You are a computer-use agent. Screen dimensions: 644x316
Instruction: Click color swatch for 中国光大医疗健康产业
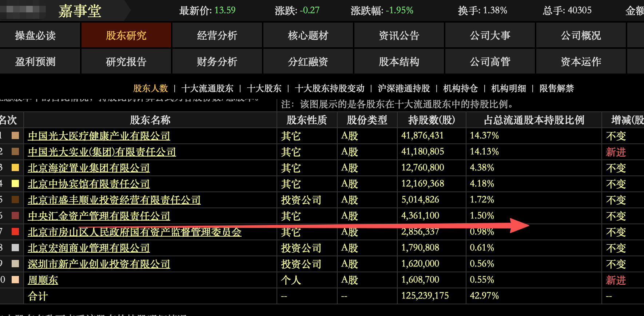[x=15, y=135]
